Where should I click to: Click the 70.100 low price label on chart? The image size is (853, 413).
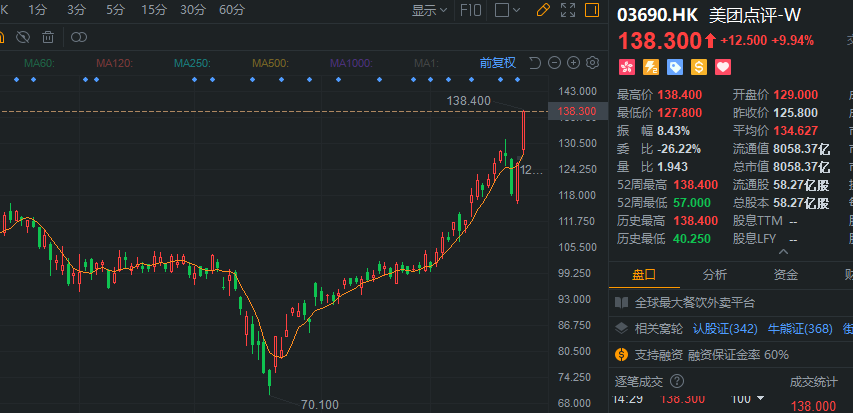click(x=320, y=404)
